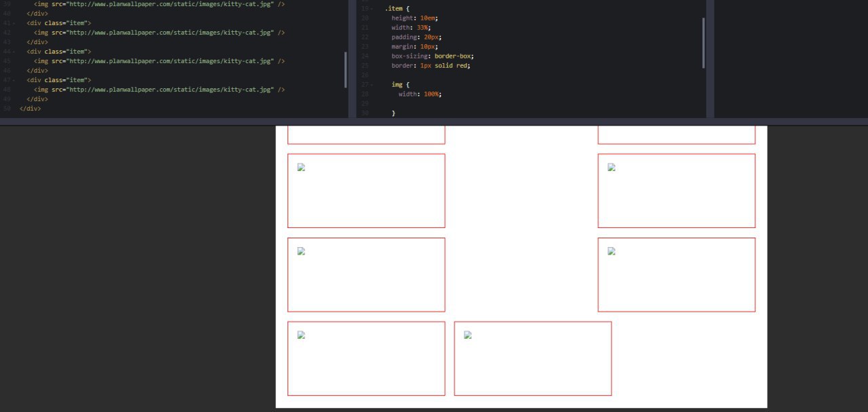Click broken image in right box, third row from bottom
This screenshot has width=868, height=412.
coord(612,167)
